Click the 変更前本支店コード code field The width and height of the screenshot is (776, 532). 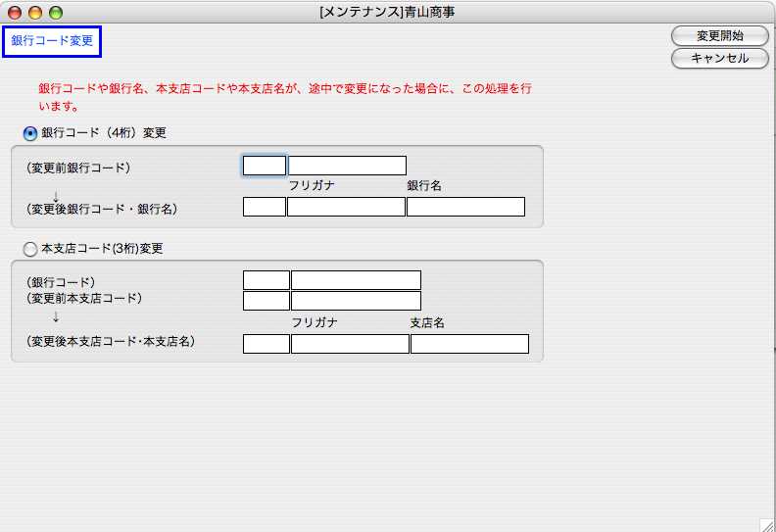point(267,301)
